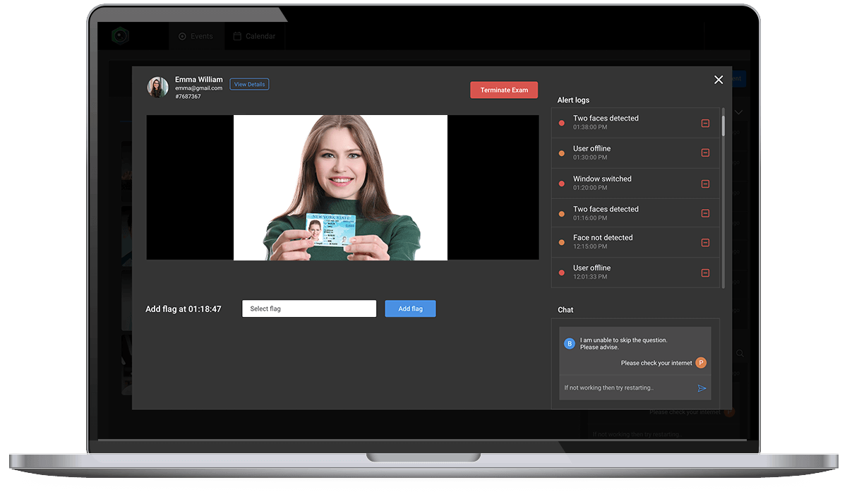Terminate Emma William's exam
This screenshot has height=504, width=847.
click(x=503, y=90)
